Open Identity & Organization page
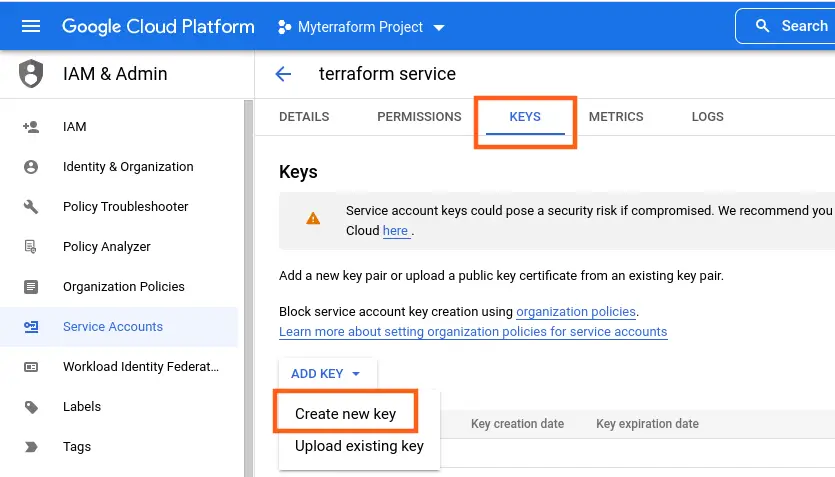Image resolution: width=835 pixels, height=477 pixels. (x=128, y=167)
